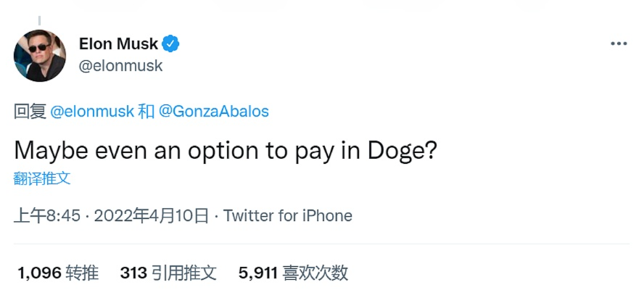Click the @elonmusk mention in reply line

pos(92,112)
